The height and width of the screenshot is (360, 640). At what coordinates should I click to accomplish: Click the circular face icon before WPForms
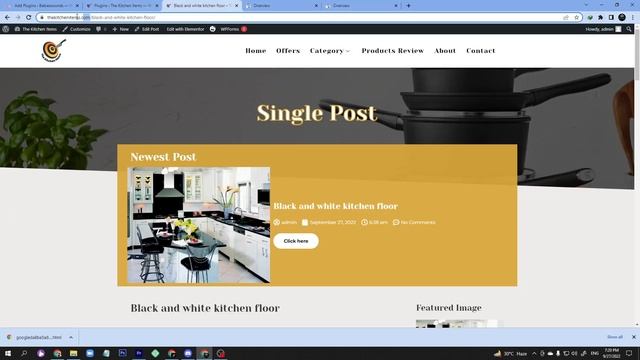[x=213, y=29]
